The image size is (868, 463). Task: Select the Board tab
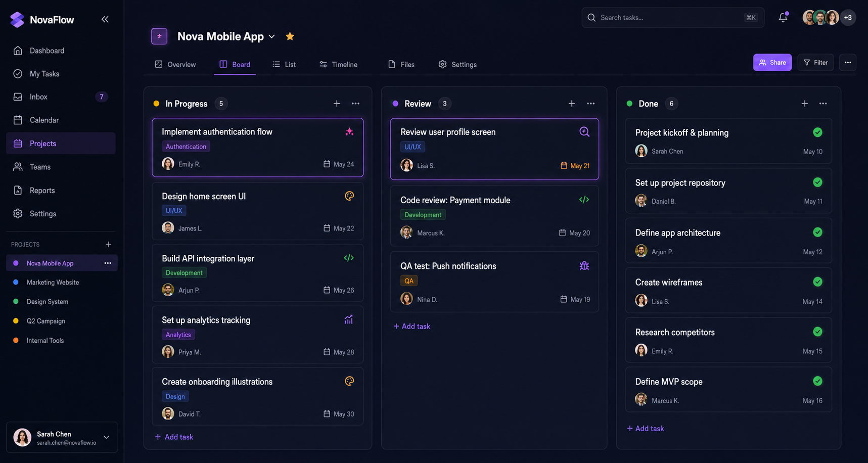coord(235,64)
